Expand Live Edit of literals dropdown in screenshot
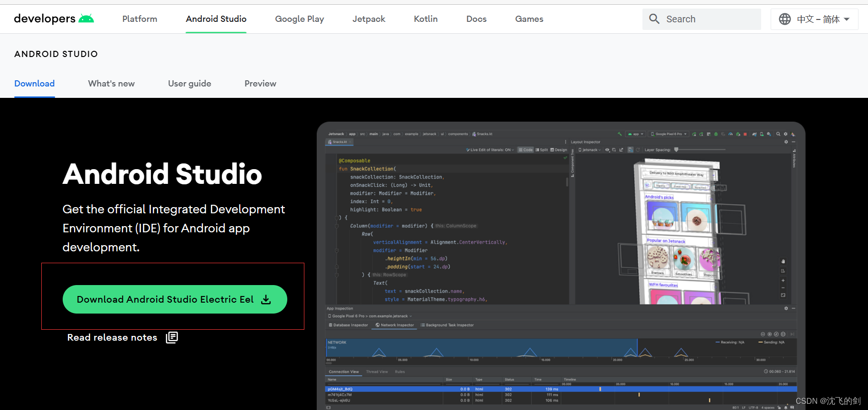This screenshot has width=868, height=410. 491,150
